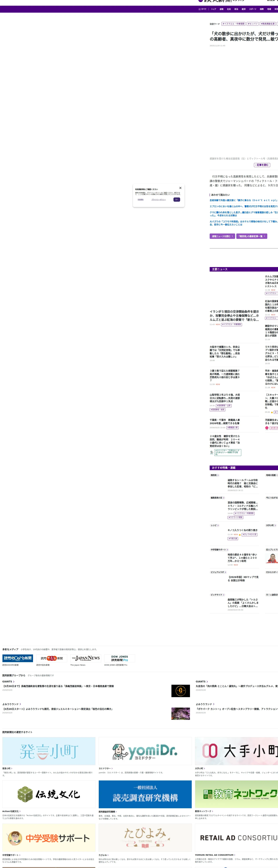This screenshot has width=278, height=868.
Task: Click the #イスラエル・中東情勢 tag under 注目ワード
Action: click(x=233, y=24)
